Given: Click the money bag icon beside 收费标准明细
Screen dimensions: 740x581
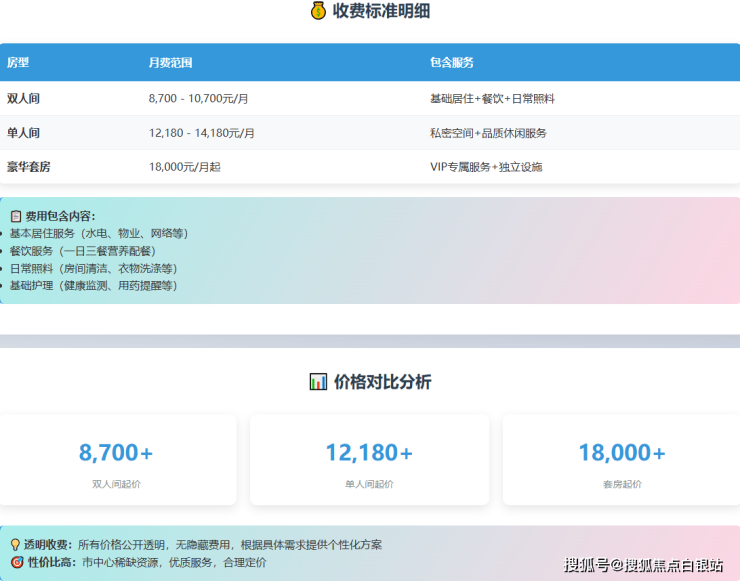Looking at the screenshot, I should (318, 12).
